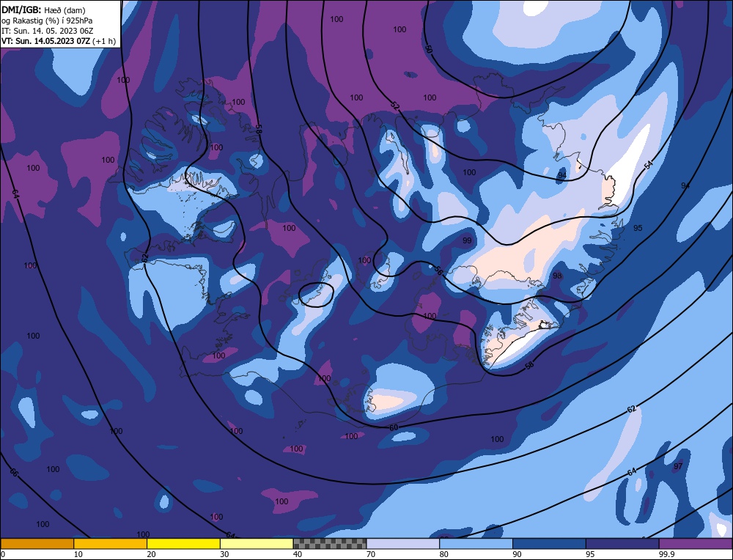
Task: Click the lavender 70–80 legend swatch
Action: (x=403, y=543)
